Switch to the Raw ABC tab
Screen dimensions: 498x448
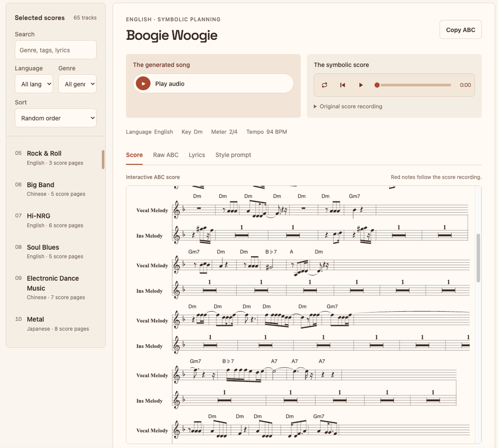166,155
